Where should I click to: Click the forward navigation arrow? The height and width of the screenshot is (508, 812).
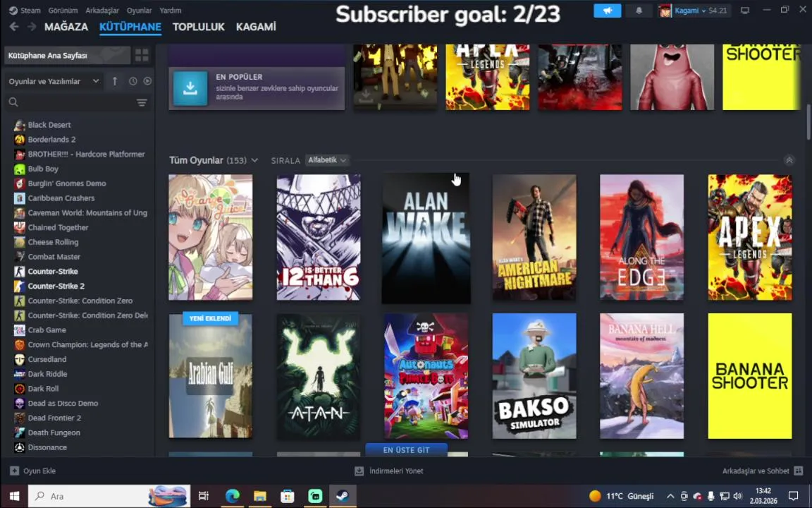32,26
